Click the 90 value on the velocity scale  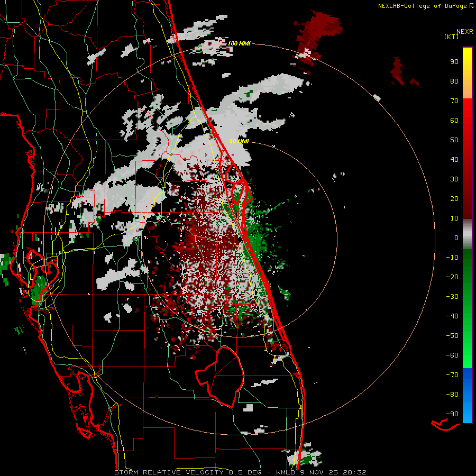coord(454,62)
